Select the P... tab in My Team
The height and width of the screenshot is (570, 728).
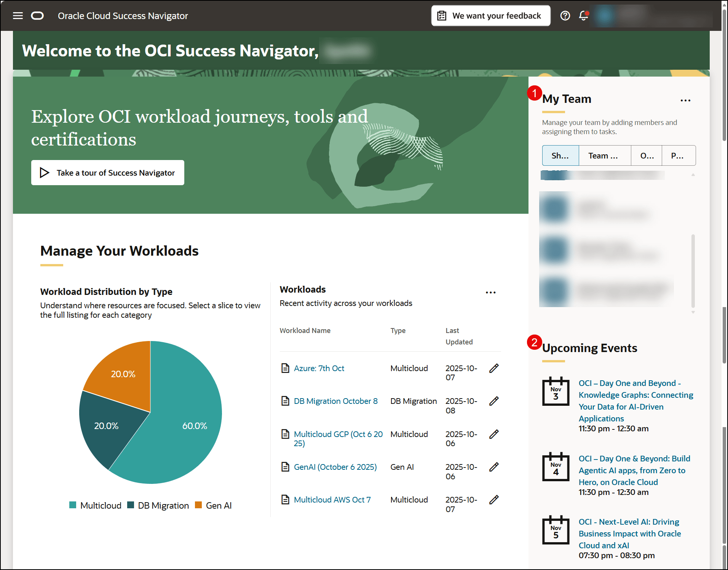(679, 155)
